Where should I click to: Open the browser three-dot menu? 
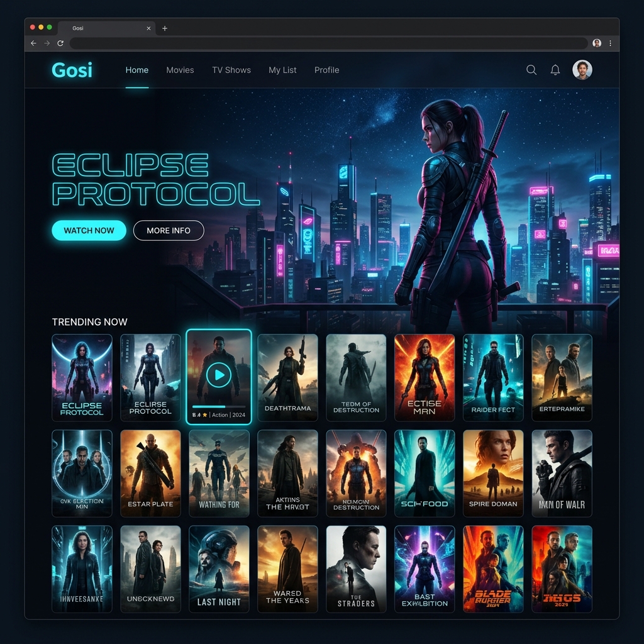coord(610,43)
